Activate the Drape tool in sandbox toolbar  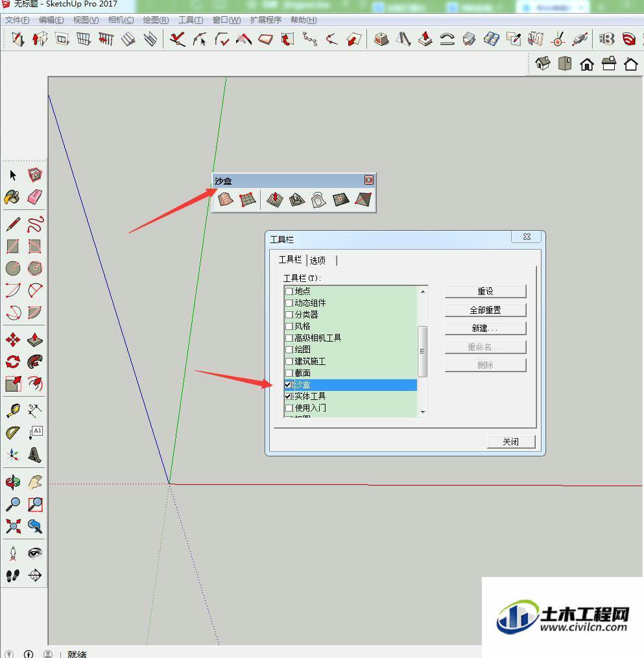(x=318, y=199)
